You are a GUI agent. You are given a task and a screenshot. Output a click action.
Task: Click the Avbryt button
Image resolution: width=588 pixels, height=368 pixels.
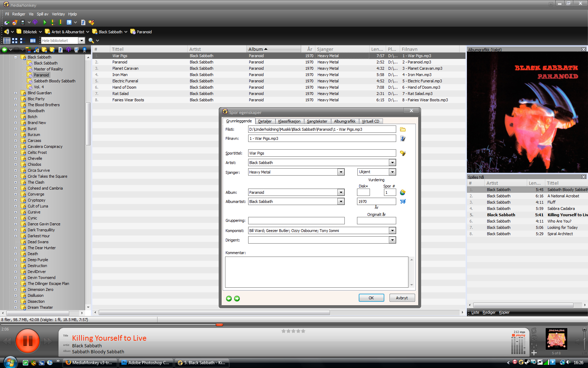[x=402, y=298]
